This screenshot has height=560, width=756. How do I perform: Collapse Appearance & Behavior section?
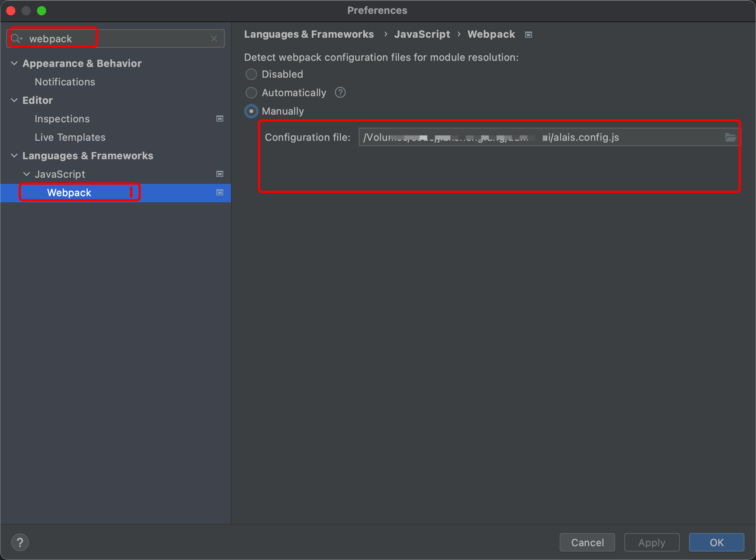14,63
